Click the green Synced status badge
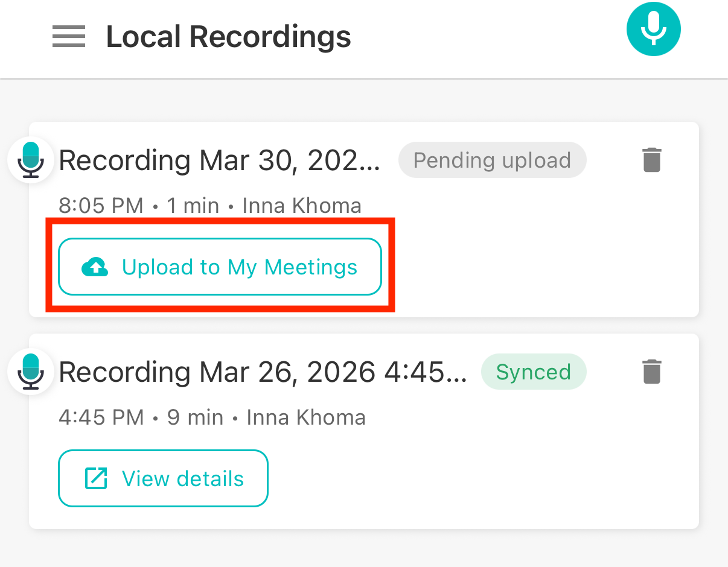 coord(533,372)
